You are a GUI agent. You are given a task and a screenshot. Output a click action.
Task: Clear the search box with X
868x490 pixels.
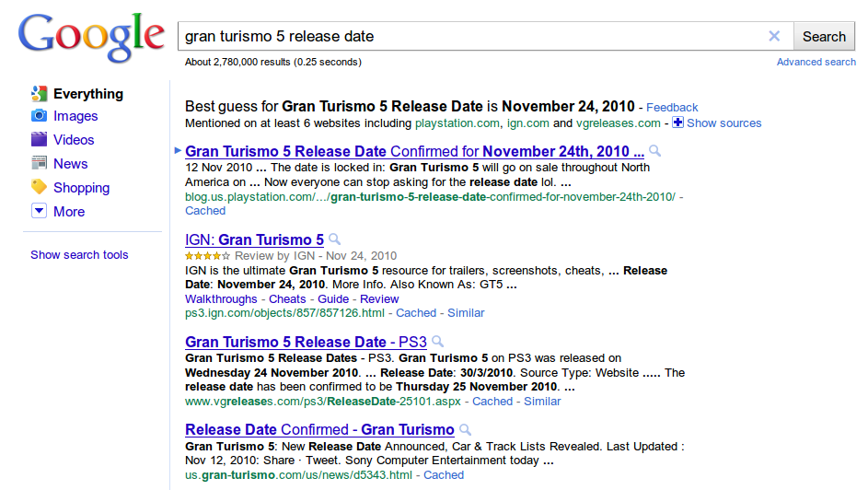774,36
